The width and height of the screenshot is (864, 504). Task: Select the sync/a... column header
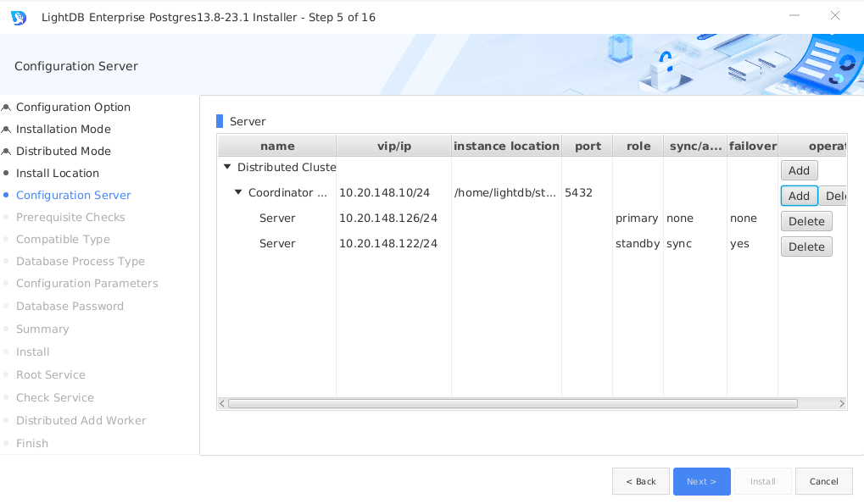[695, 146]
